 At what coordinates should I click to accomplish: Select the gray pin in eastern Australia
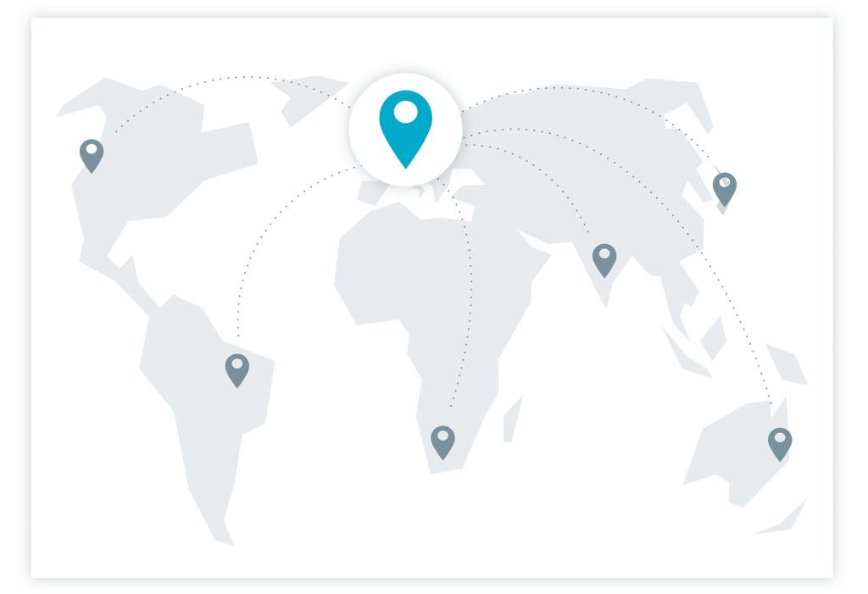779,441
